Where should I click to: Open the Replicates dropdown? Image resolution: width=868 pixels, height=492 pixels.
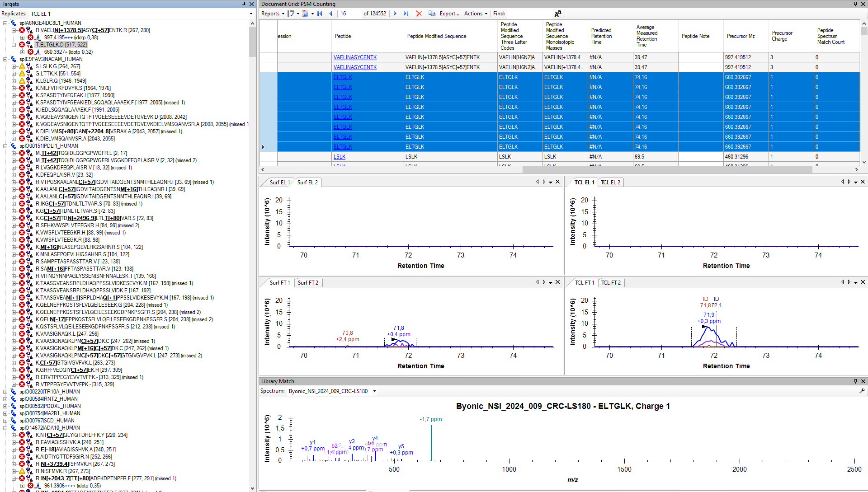coord(251,14)
